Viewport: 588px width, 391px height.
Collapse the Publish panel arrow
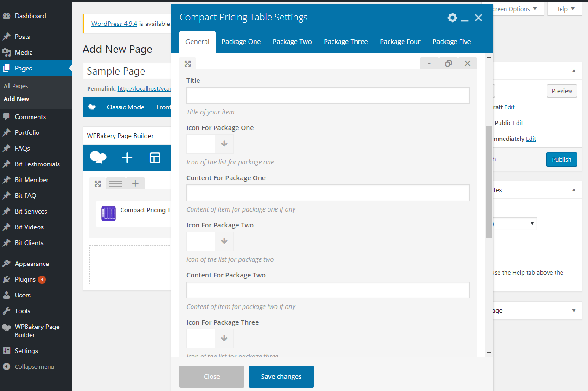click(574, 71)
